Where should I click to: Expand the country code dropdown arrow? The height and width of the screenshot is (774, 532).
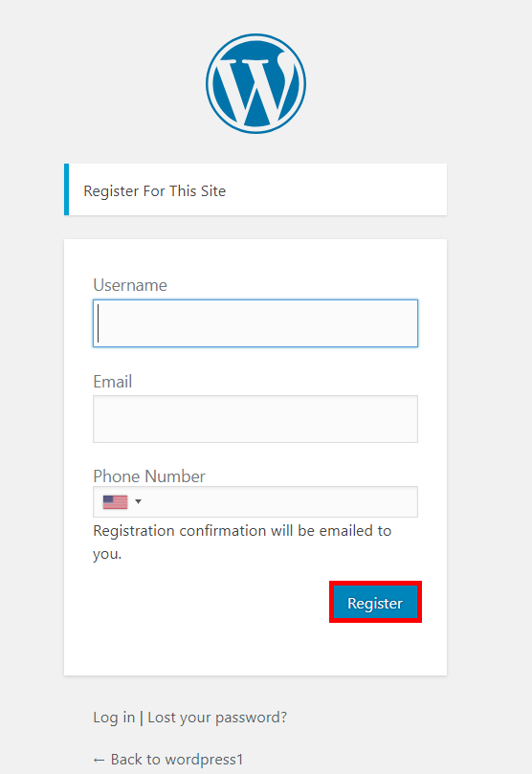138,501
